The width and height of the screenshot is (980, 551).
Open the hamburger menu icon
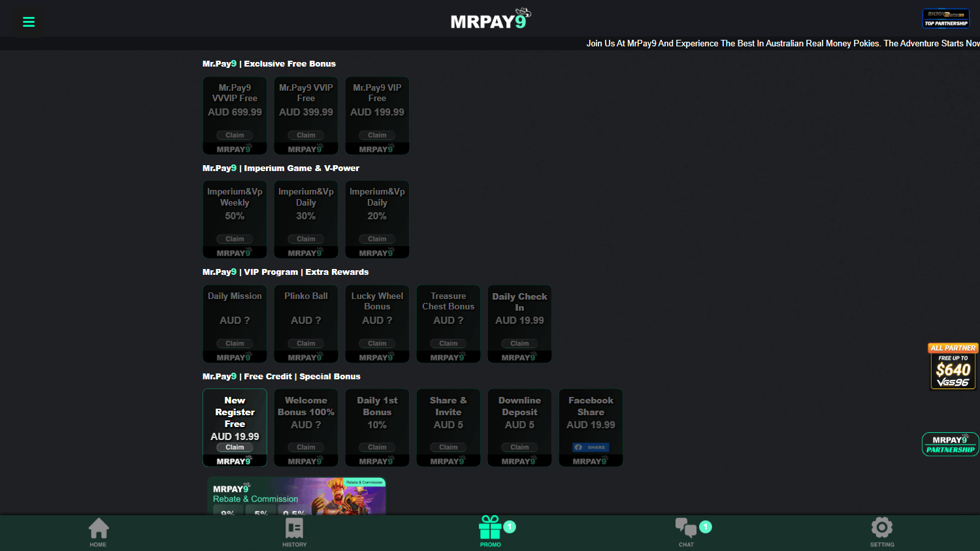(x=29, y=22)
